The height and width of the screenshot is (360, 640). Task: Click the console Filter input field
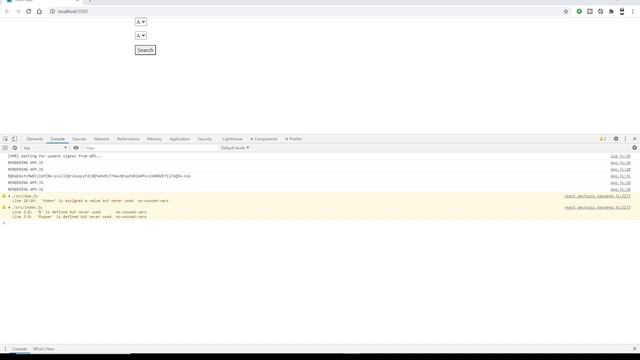tap(150, 148)
